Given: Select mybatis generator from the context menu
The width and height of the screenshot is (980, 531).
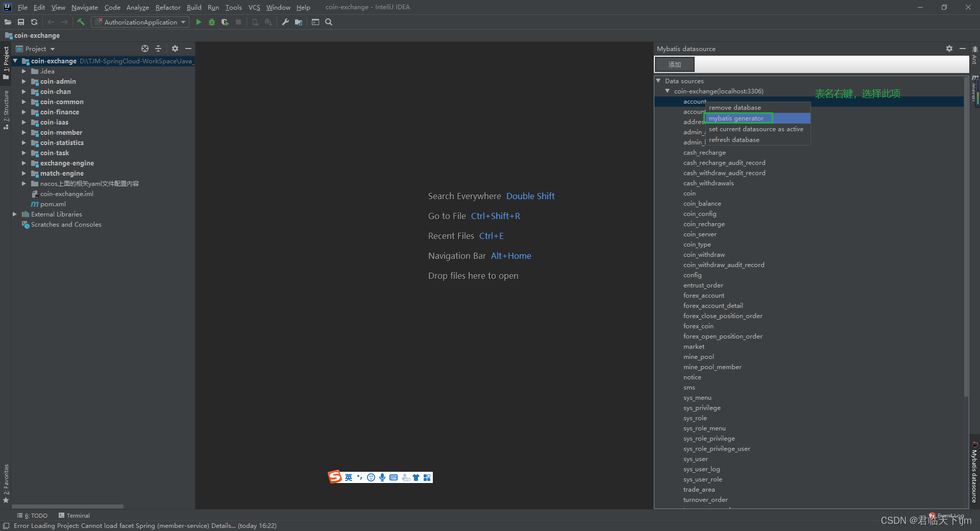Looking at the screenshot, I should pyautogui.click(x=738, y=118).
